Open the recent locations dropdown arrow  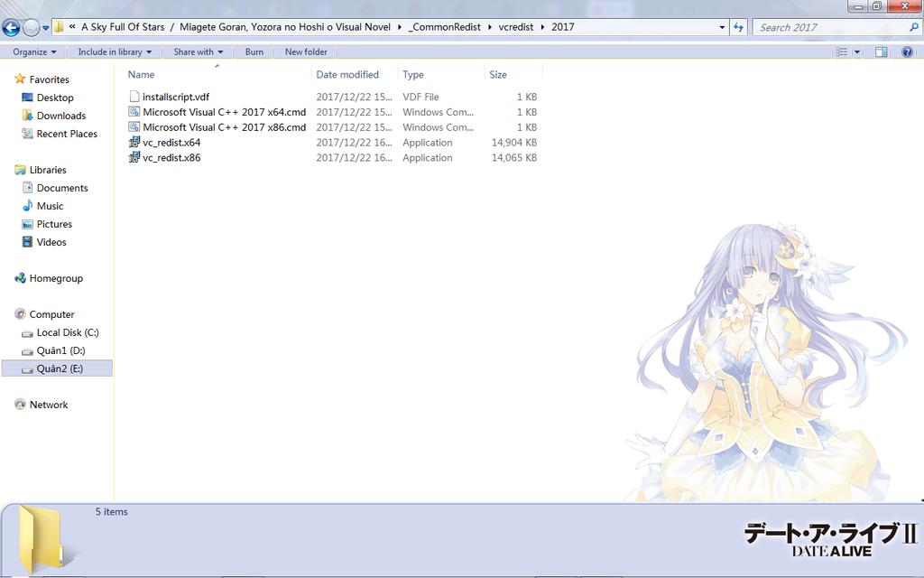point(45,28)
